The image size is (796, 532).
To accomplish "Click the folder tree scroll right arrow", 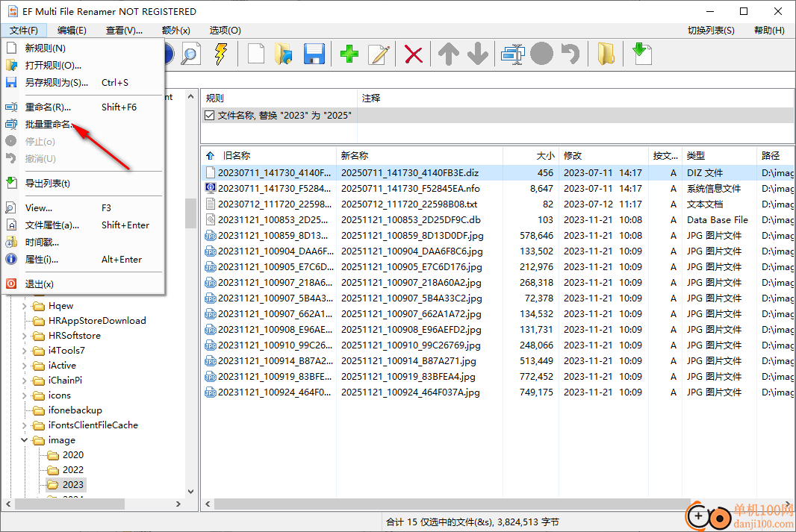I will pos(178,504).
